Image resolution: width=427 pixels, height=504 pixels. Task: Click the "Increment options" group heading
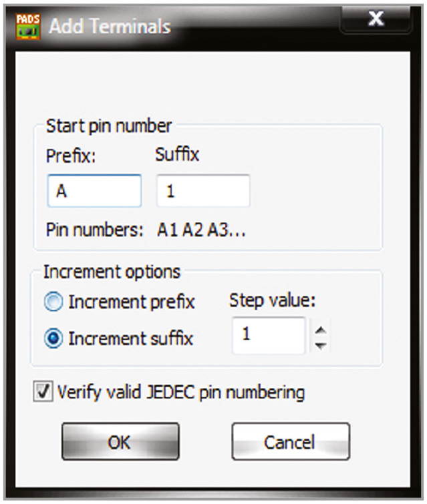[112, 272]
